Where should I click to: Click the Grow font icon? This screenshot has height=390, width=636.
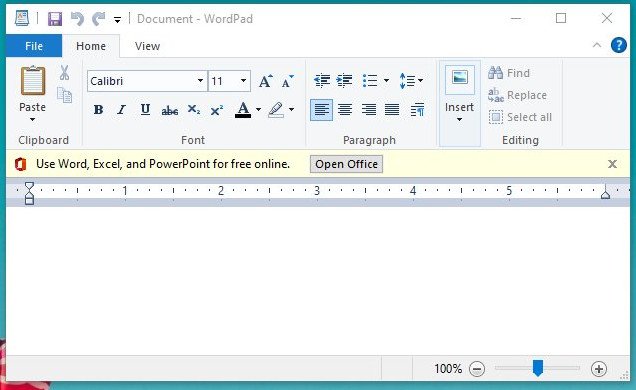pos(266,81)
